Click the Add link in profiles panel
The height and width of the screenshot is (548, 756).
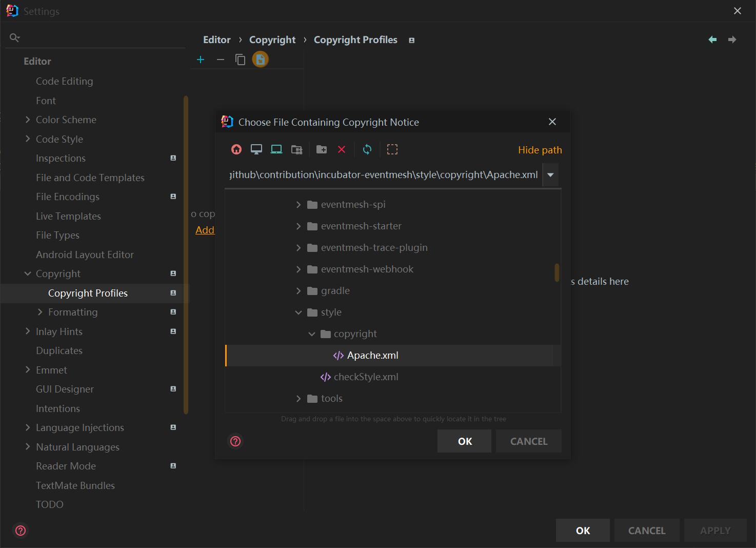pos(205,230)
